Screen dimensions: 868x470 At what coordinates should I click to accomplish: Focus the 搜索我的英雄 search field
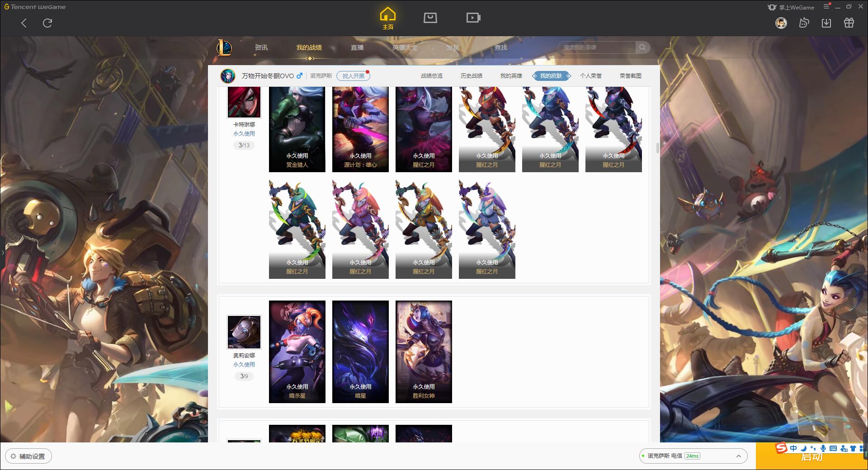pyautogui.click(x=597, y=47)
